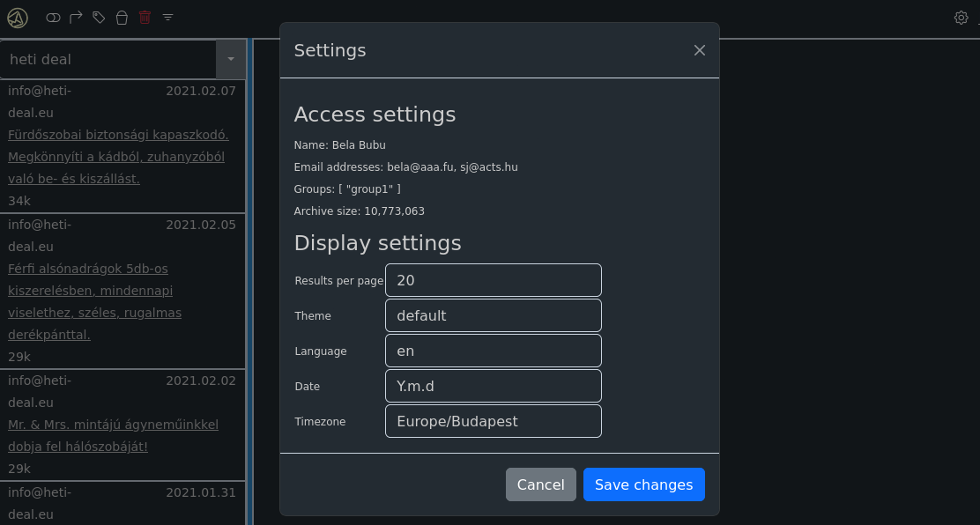
Task: Click the Date format field 'Y.m.d'
Action: (x=493, y=386)
